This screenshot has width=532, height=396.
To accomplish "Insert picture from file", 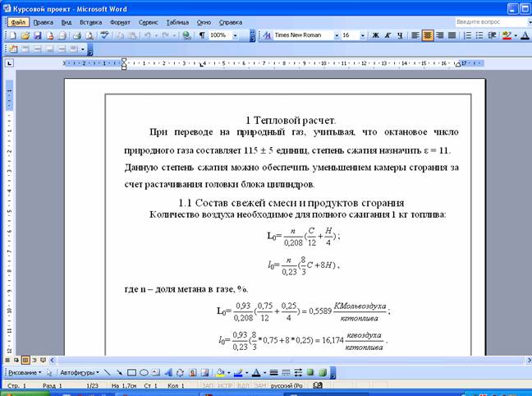I will coord(204,372).
